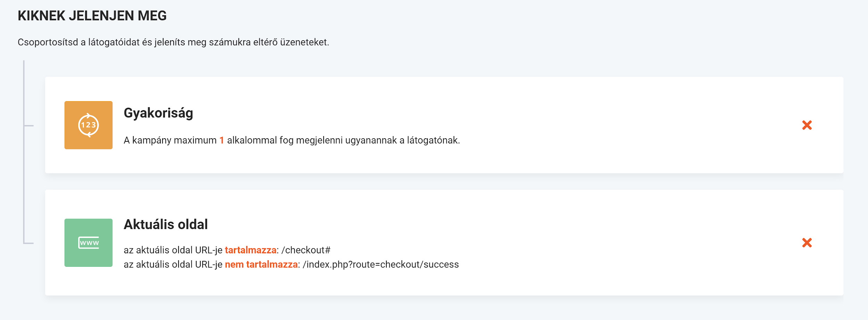
Task: Click tree connector beside Gyakoriság card
Action: pos(28,125)
